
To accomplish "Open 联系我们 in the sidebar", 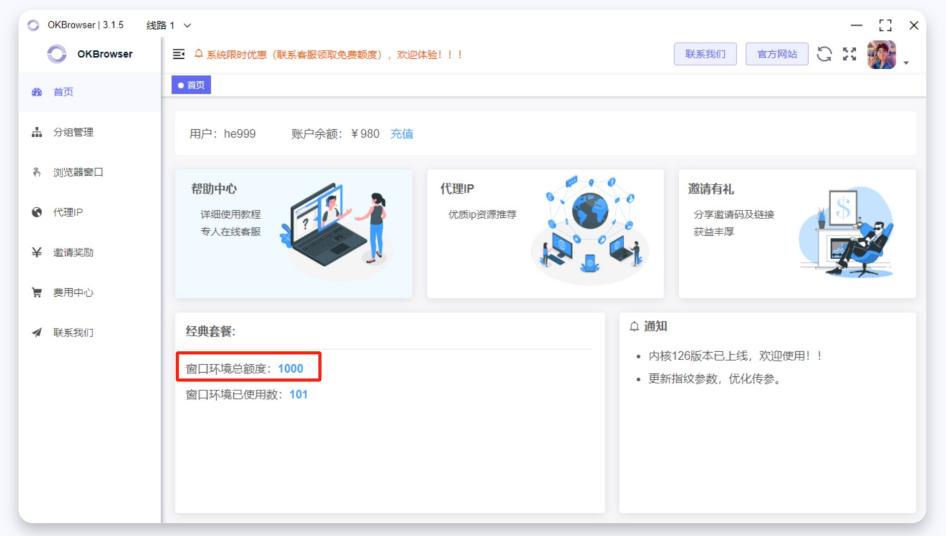I will pyautogui.click(x=89, y=332).
